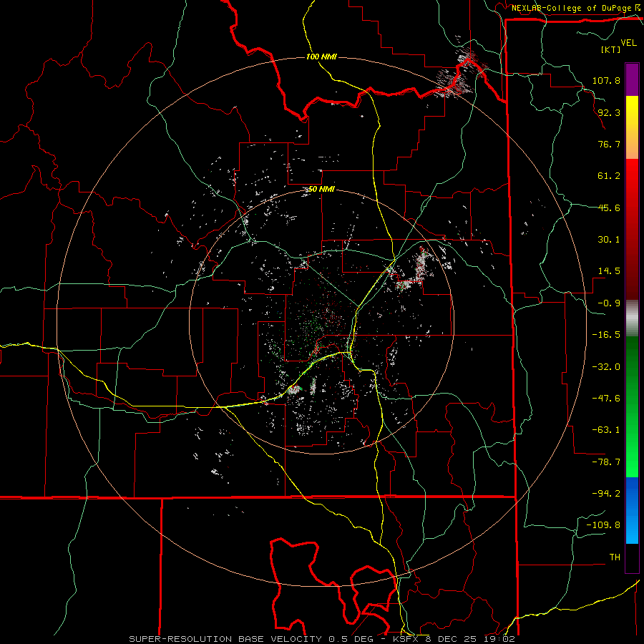
Task: Click the 76.7 velocity scale value
Action: click(609, 144)
